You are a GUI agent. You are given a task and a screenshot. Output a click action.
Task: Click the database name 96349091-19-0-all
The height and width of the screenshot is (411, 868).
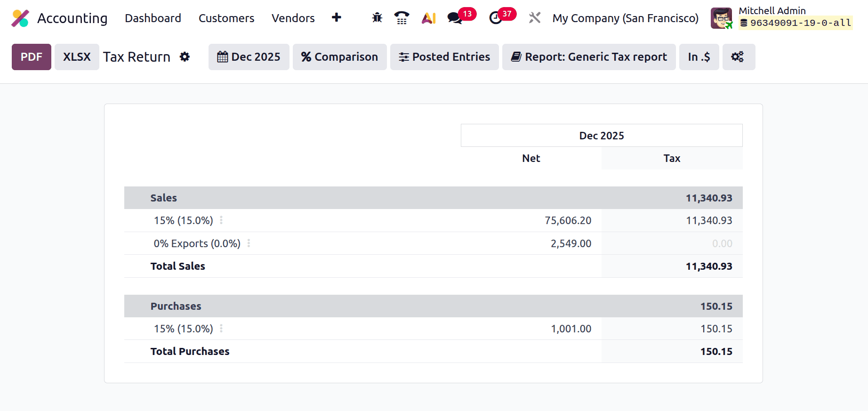pos(796,23)
